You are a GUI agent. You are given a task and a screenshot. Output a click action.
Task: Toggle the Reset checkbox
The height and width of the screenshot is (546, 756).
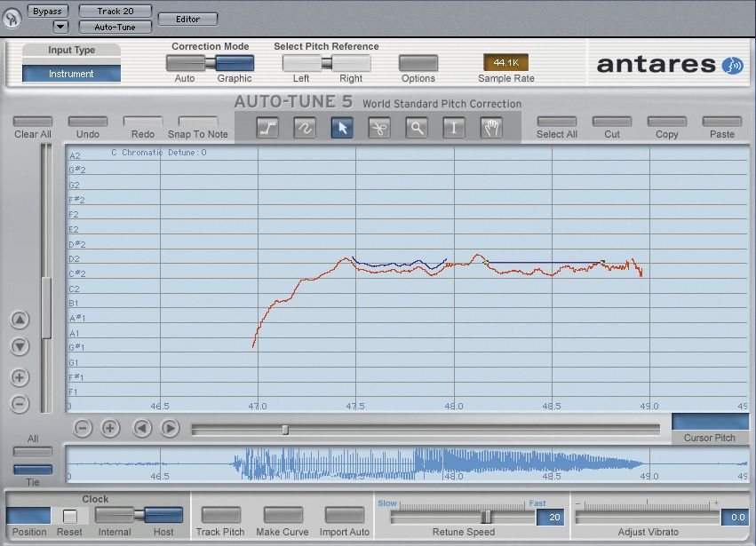[70, 516]
